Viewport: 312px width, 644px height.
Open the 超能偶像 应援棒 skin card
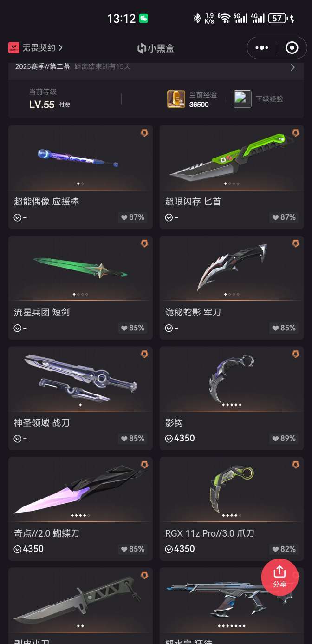[80, 177]
